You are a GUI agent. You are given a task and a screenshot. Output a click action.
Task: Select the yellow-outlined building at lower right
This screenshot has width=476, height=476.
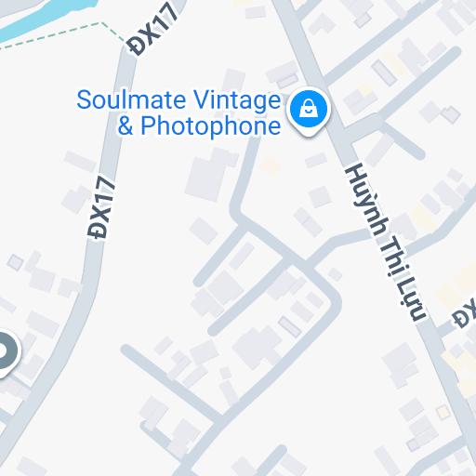tap(443, 412)
